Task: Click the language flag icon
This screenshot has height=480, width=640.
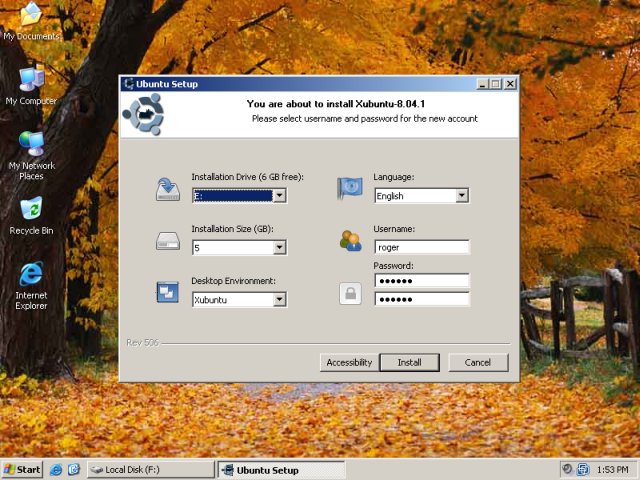Action: coord(350,188)
